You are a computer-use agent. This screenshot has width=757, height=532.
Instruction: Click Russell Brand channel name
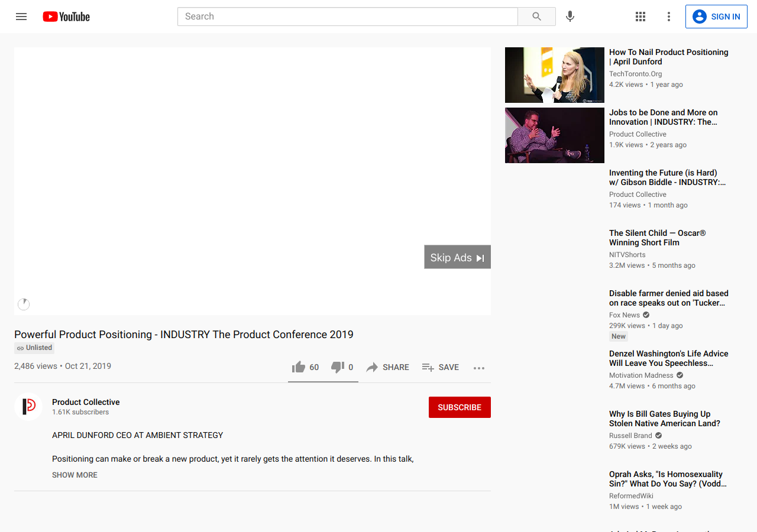coord(630,436)
